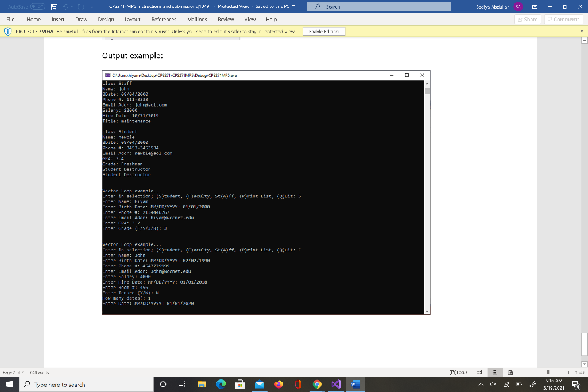Screen dimensions: 588x392
Task: Click the zoom slider handle
Action: [x=548, y=372]
